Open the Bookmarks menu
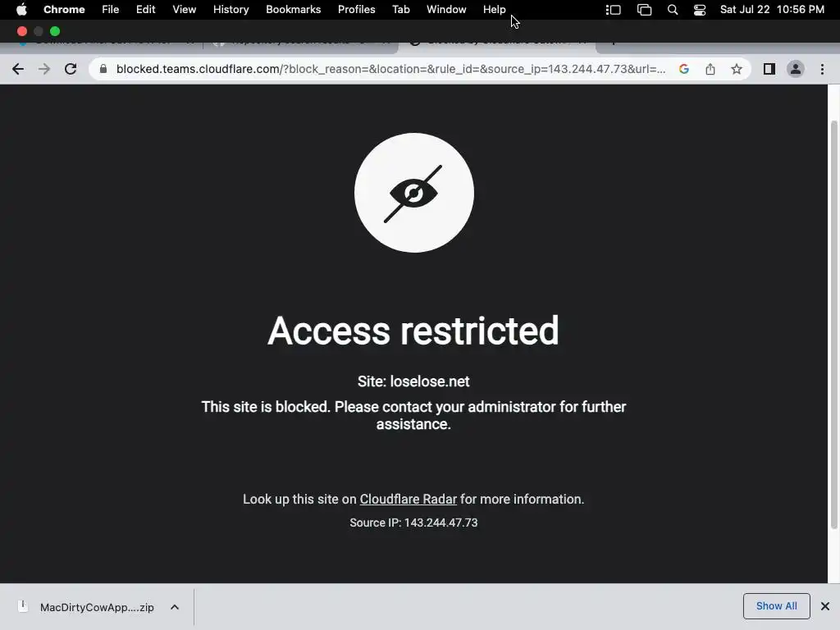 coord(293,10)
